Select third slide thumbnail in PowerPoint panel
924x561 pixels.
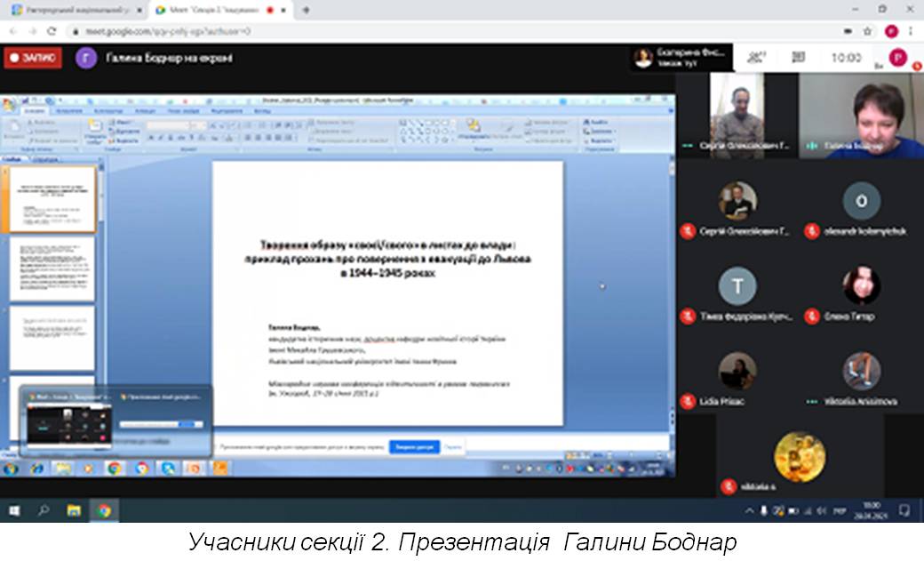click(x=52, y=339)
